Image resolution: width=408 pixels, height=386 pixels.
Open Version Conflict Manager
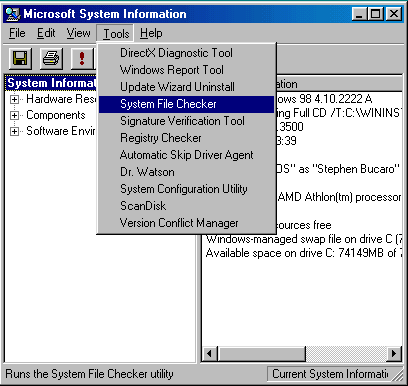point(187,223)
